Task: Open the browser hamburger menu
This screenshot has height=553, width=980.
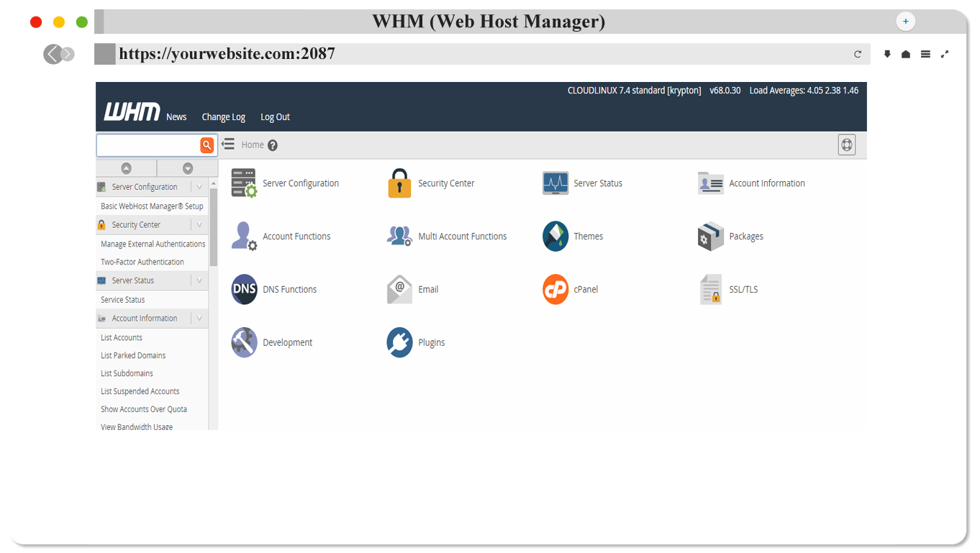Action: coord(925,54)
